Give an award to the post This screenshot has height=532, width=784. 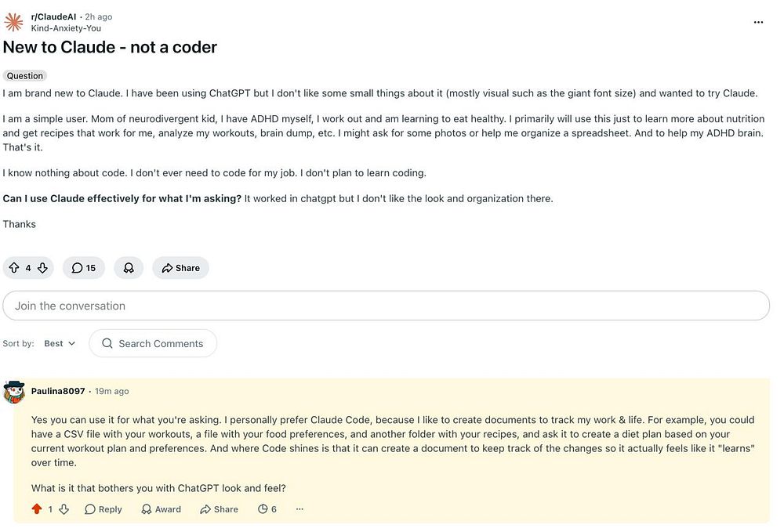coord(129,268)
